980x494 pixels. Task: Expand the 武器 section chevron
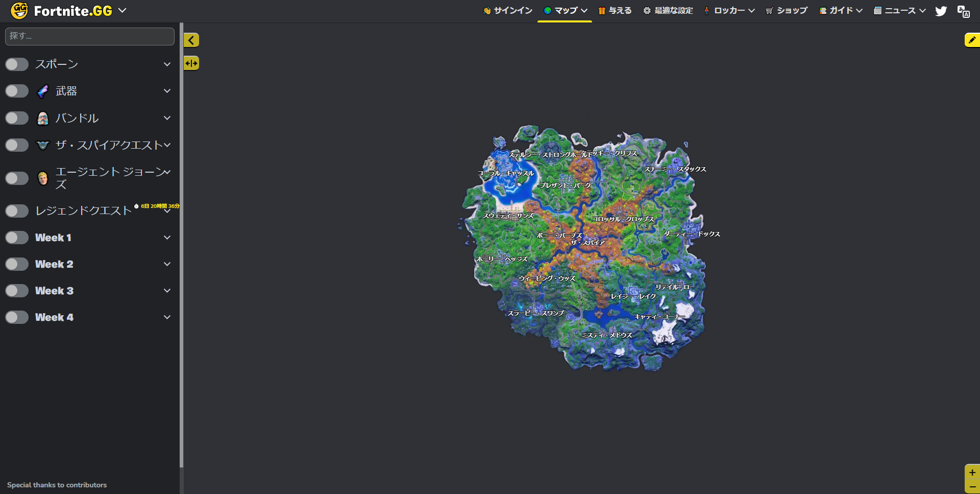pos(167,91)
